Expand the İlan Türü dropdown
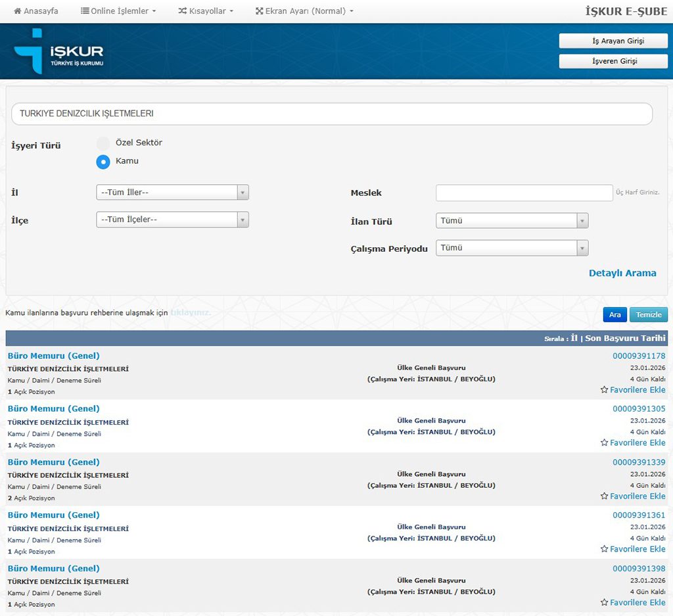The width and height of the screenshot is (673, 616). pyautogui.click(x=512, y=221)
